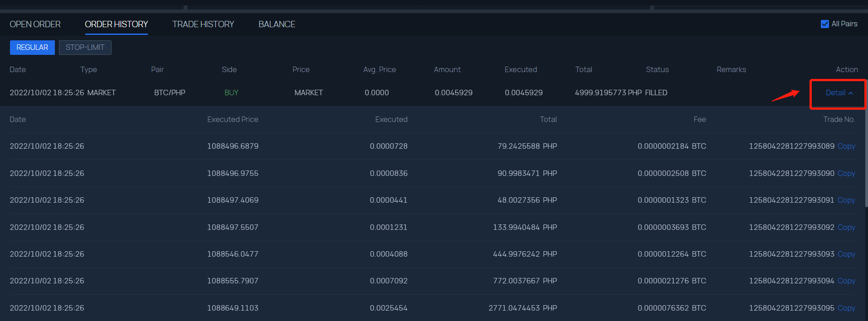Go to the BALANCE tab

click(x=277, y=24)
